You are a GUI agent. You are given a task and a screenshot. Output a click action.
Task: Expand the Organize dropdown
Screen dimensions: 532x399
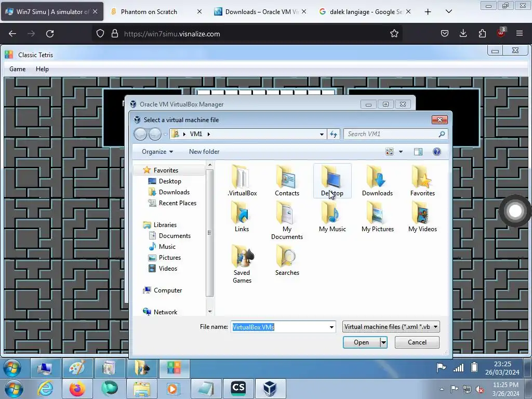click(x=157, y=152)
